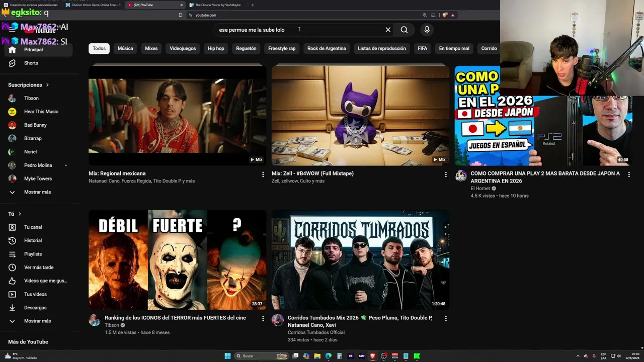
Task: Filter the feed by Música
Action: (x=125, y=48)
